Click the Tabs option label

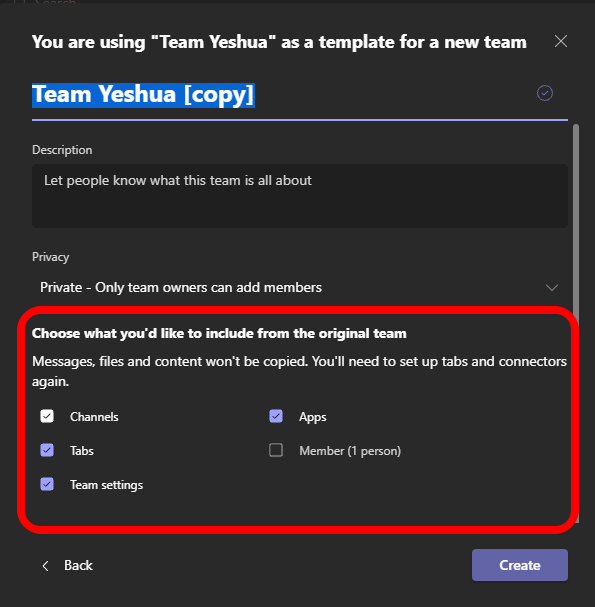coord(82,451)
